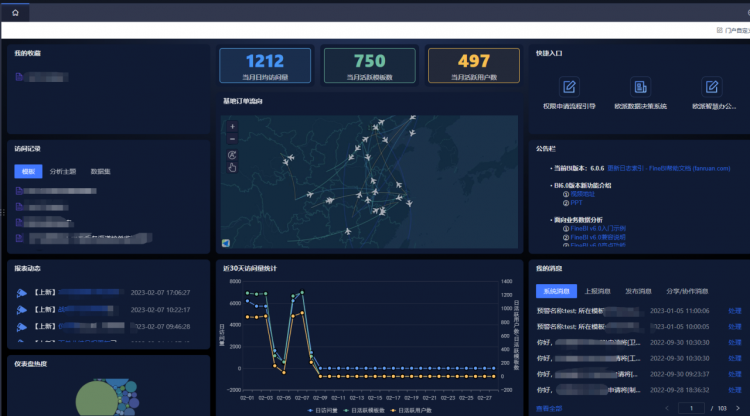Viewport: 750px width, 416px height.
Task: Click the map logo icon in map corner
Action: (x=226, y=243)
